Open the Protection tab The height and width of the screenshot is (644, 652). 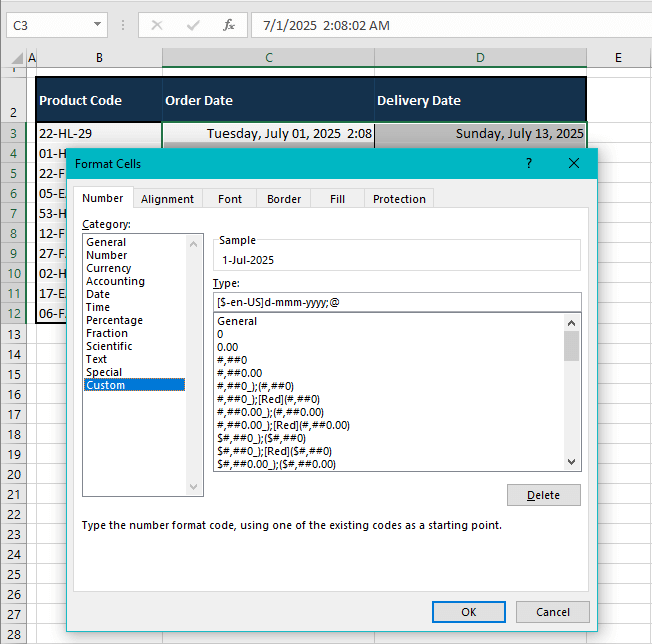399,199
